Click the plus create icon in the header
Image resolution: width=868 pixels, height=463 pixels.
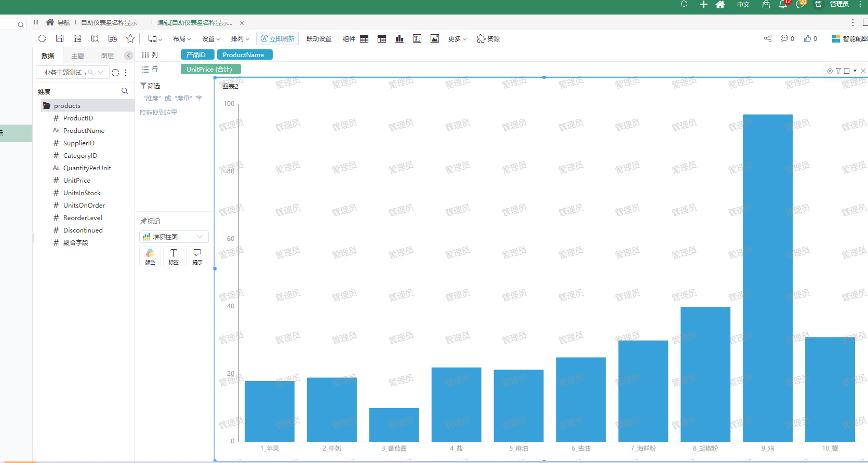[x=703, y=4]
